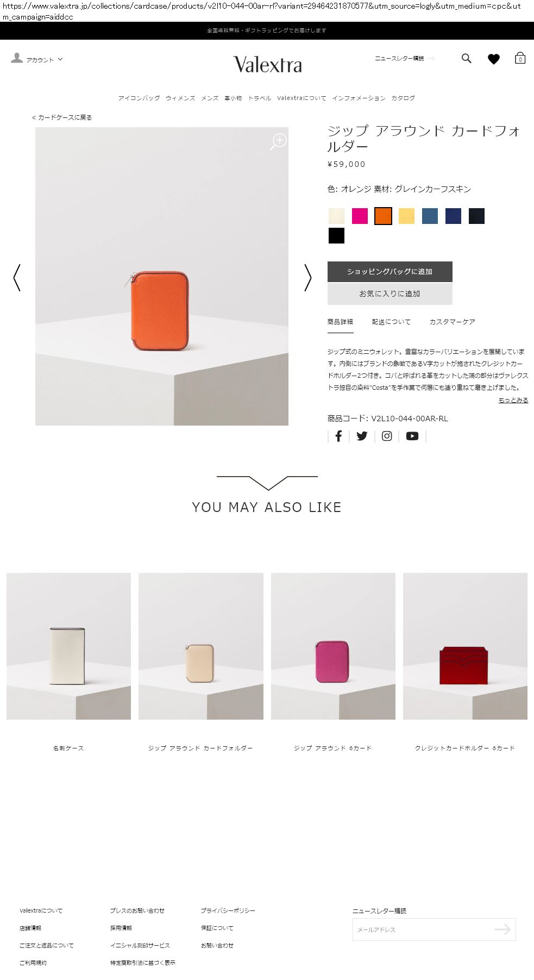Open the YouTube icon
534x980 pixels.
[412, 436]
